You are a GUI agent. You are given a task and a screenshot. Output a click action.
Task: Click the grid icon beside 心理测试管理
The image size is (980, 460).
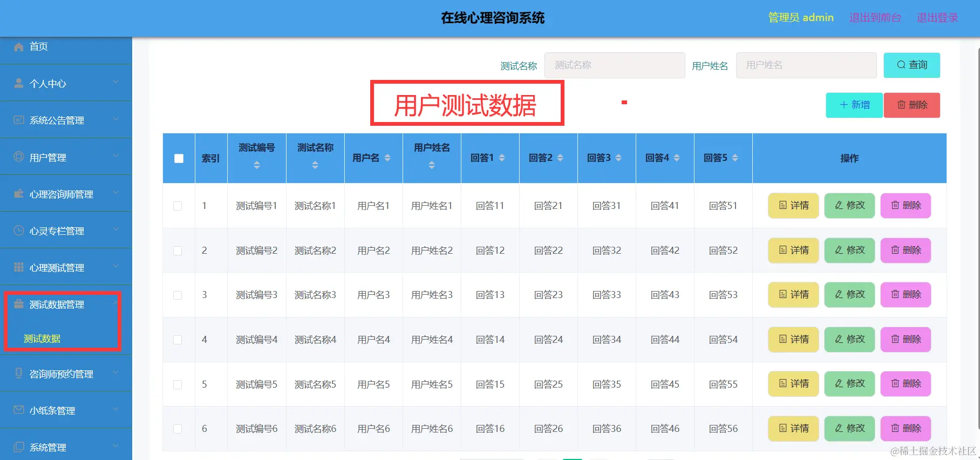pyautogui.click(x=18, y=267)
